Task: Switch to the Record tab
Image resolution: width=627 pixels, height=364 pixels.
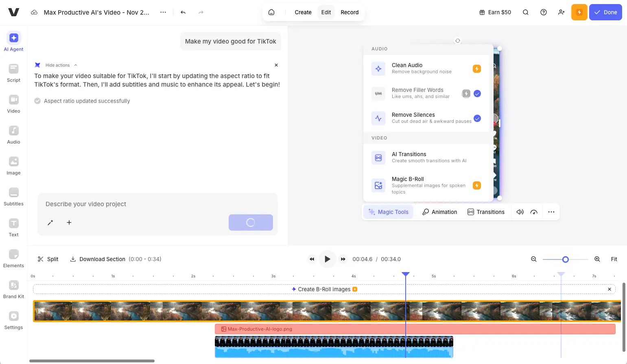Action: tap(350, 13)
